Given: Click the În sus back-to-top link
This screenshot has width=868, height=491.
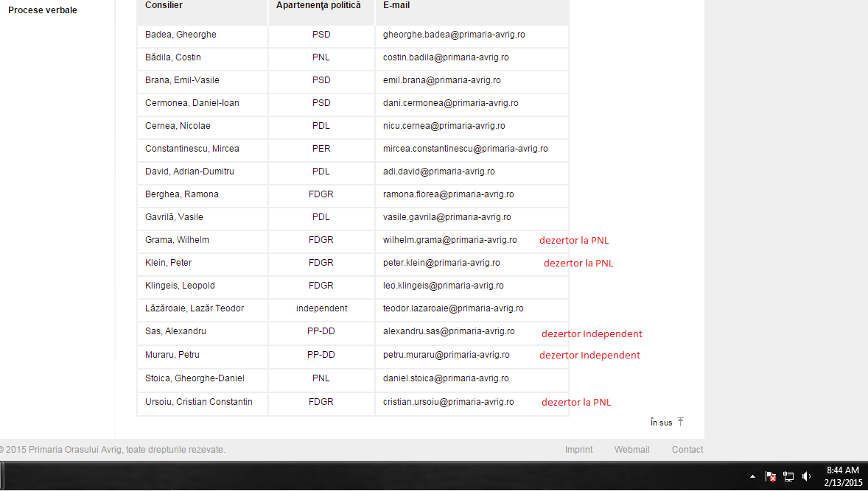Looking at the screenshot, I should point(661,423).
